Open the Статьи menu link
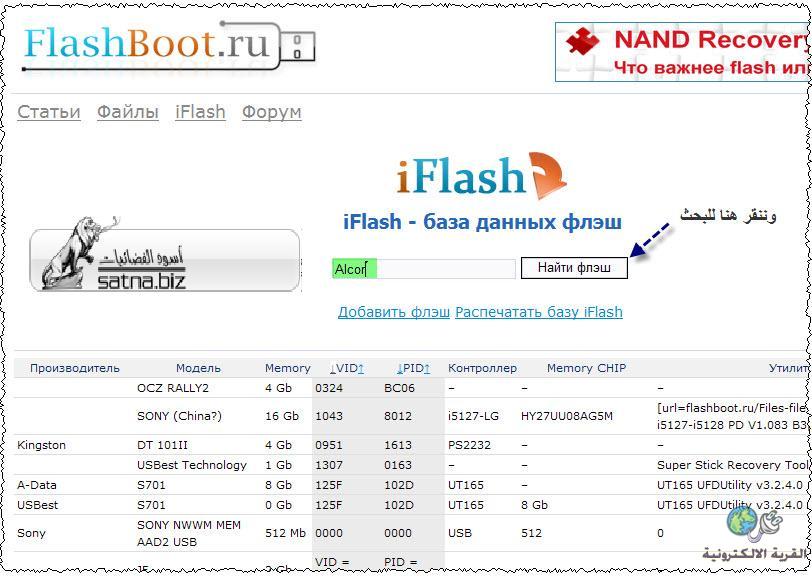The height and width of the screenshot is (576, 812). coord(49,112)
